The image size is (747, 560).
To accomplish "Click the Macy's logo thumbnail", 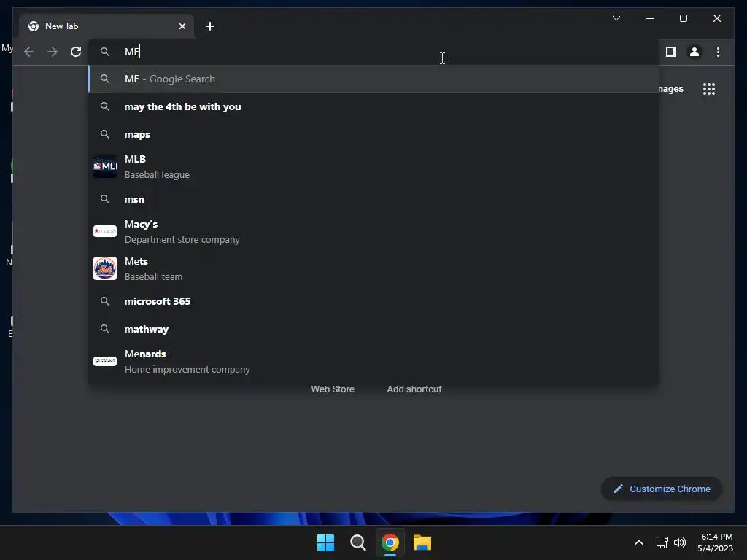I will point(105,231).
